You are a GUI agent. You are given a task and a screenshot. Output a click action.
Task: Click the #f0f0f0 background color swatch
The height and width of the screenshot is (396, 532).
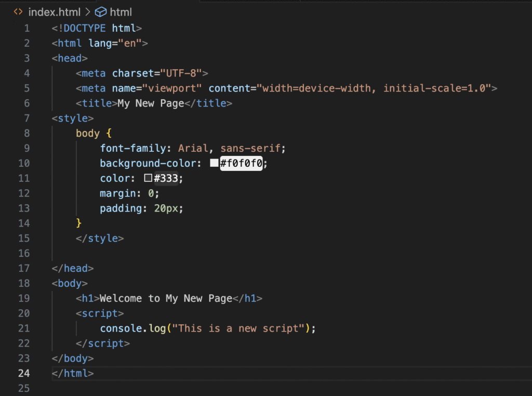(214, 163)
